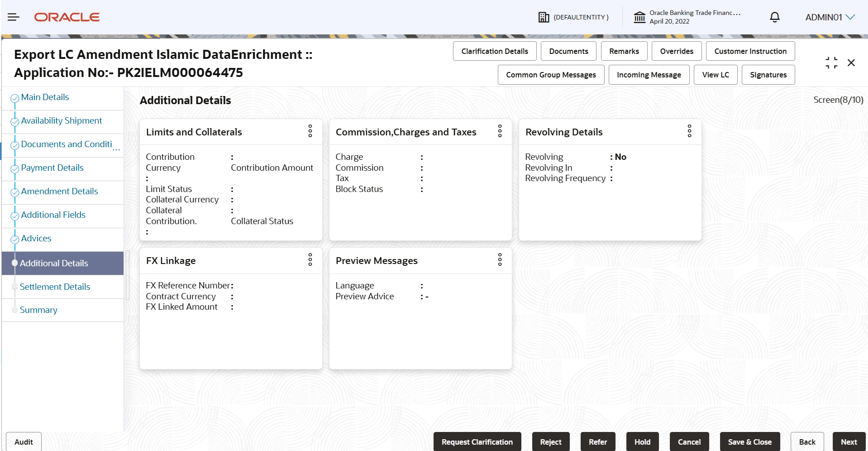Click the Main Details step marker icon

click(x=15, y=98)
